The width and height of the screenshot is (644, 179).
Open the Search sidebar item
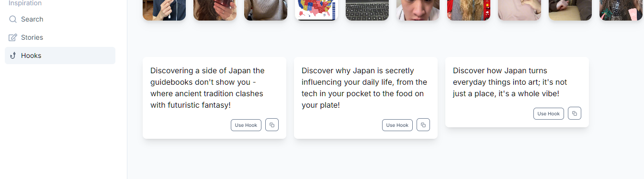click(60, 19)
